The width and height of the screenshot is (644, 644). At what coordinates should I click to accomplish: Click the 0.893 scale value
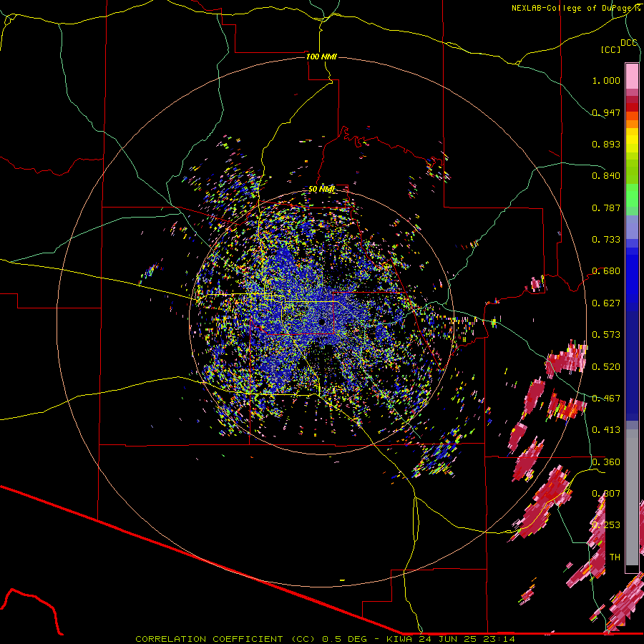tap(606, 144)
